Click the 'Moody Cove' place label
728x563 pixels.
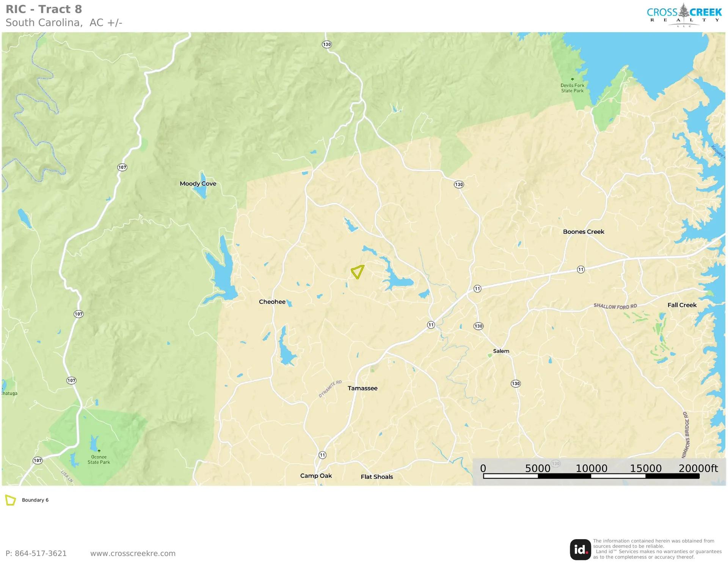tap(198, 184)
